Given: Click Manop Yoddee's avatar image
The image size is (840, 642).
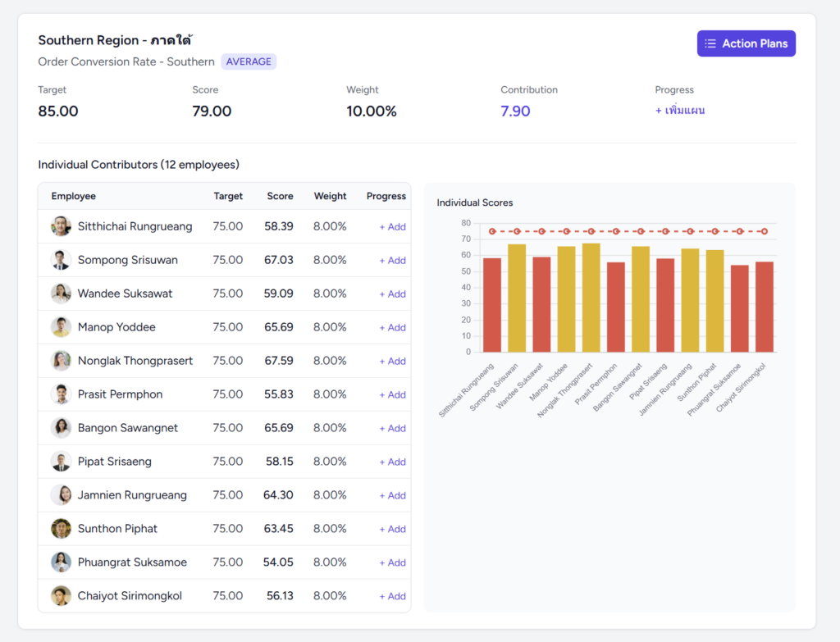Looking at the screenshot, I should [x=61, y=327].
